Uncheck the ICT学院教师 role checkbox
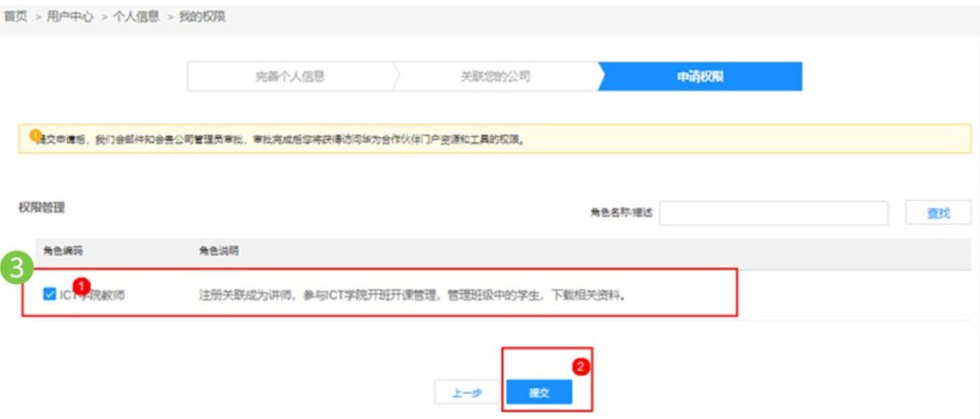 [x=50, y=295]
